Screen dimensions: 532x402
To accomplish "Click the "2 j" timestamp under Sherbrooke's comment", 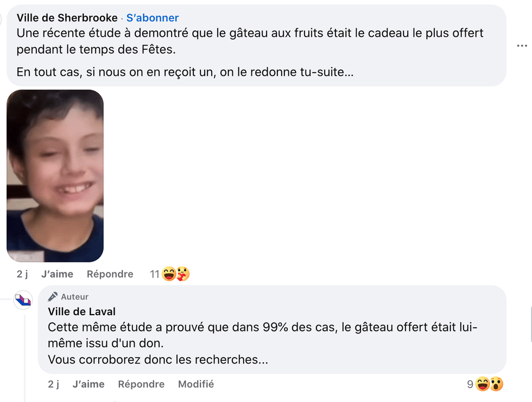I will point(22,274).
